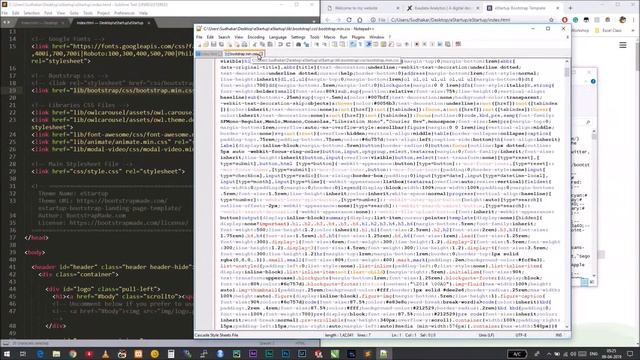The height and width of the screenshot is (360, 640).
Task: Open File Explorer from the taskbar
Action: click(56, 354)
